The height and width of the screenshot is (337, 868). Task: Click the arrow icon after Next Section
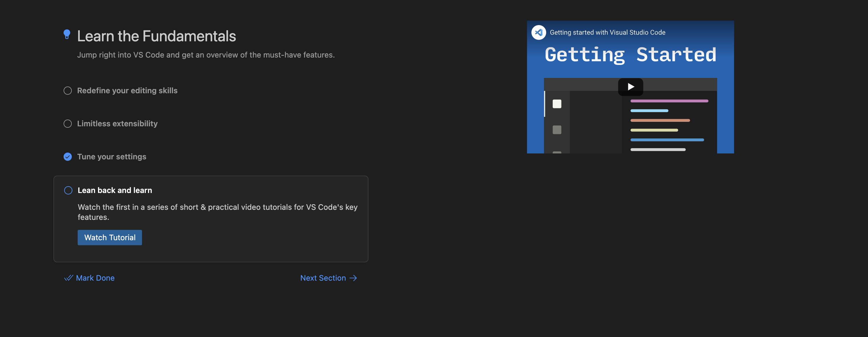tap(353, 278)
